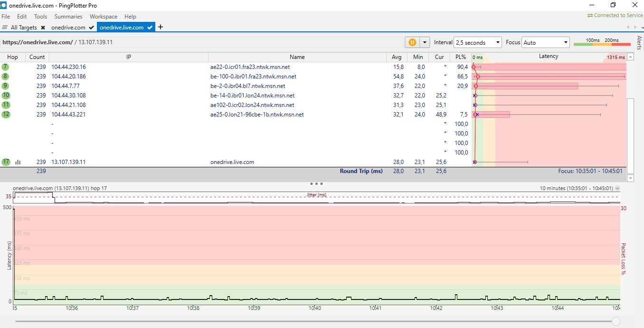Open the Alerts side panel
The height and width of the screenshot is (328, 644).
639,42
